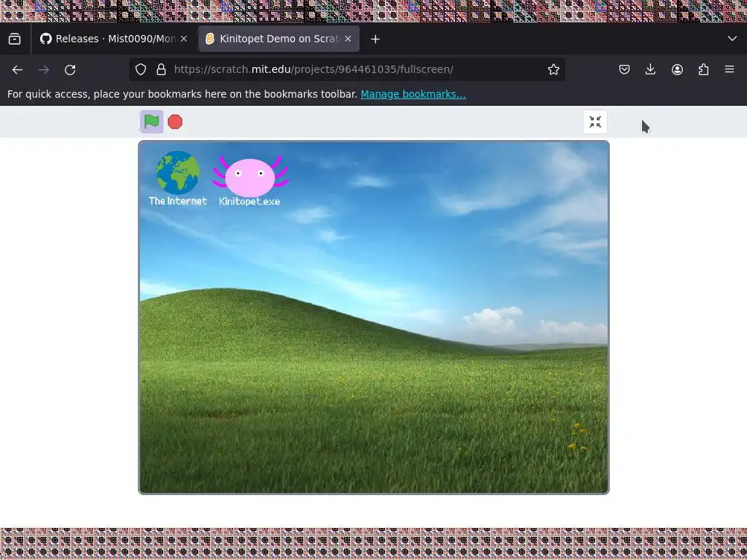View site security padlock info
This screenshot has width=747, height=560.
click(x=161, y=69)
